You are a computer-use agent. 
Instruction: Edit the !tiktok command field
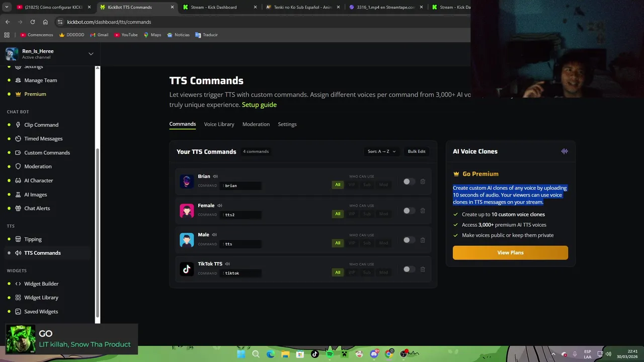click(241, 273)
